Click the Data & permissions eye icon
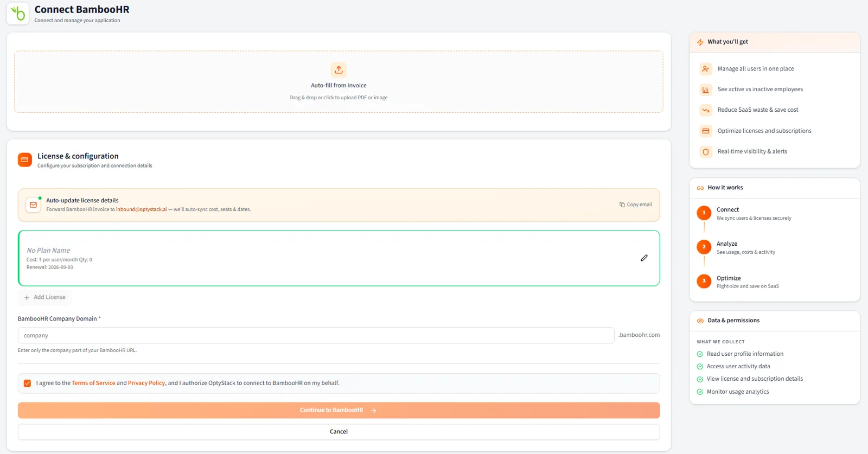Image resolution: width=868 pixels, height=454 pixels. pyautogui.click(x=700, y=321)
